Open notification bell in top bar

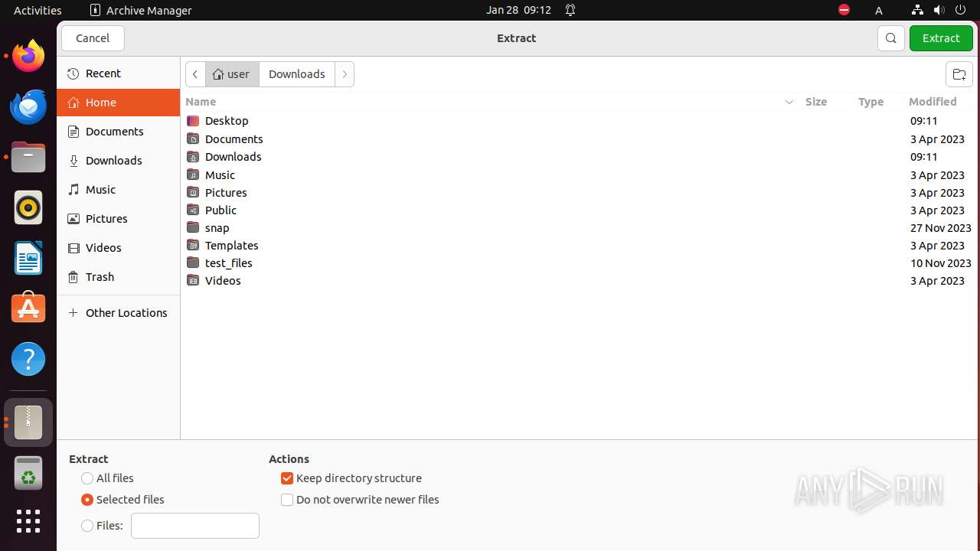[570, 10]
